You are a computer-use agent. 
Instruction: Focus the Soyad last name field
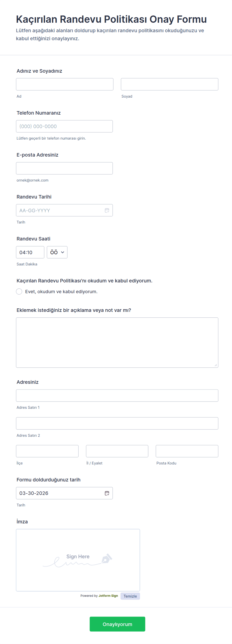click(170, 84)
